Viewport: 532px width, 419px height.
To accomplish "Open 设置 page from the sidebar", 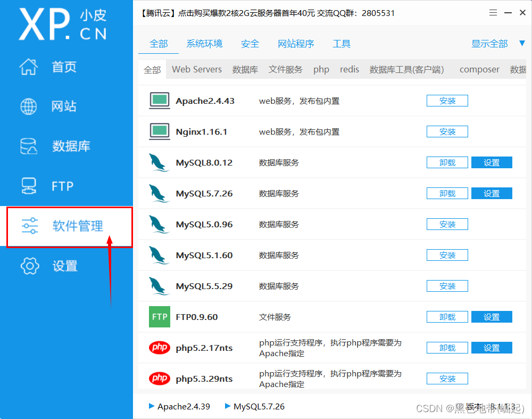I will click(65, 266).
